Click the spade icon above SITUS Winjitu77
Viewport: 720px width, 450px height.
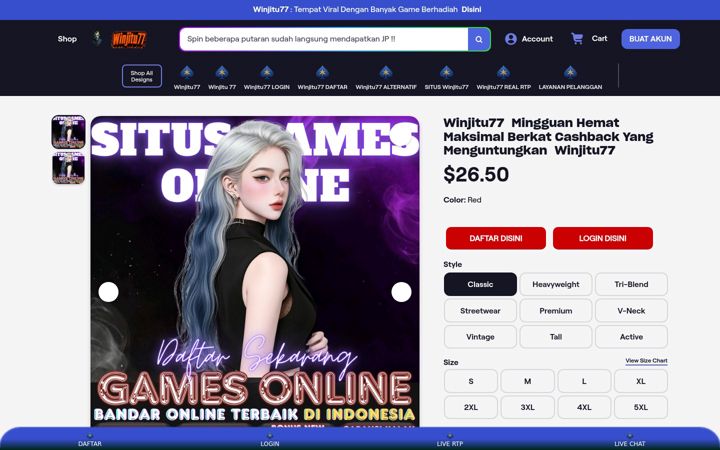[x=446, y=73]
